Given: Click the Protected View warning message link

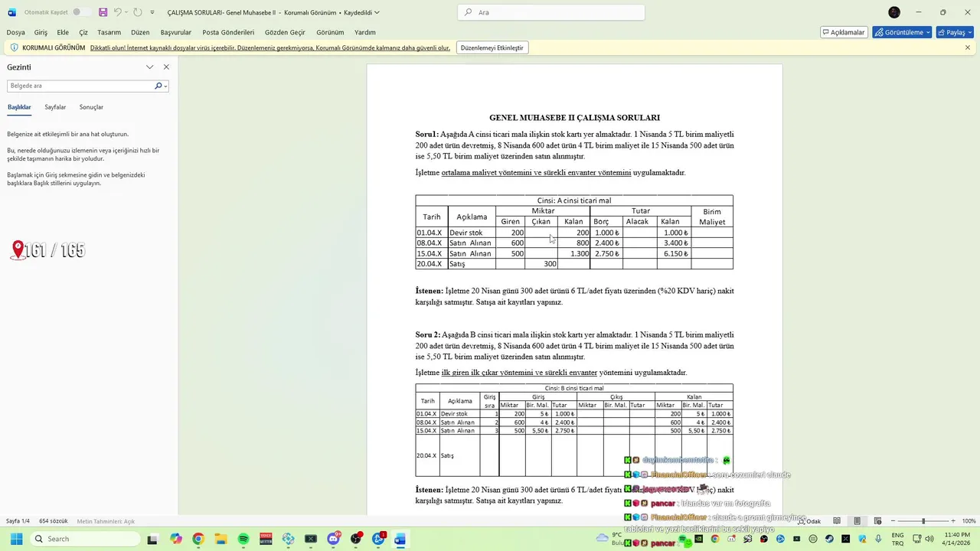Looking at the screenshot, I should click(x=270, y=47).
